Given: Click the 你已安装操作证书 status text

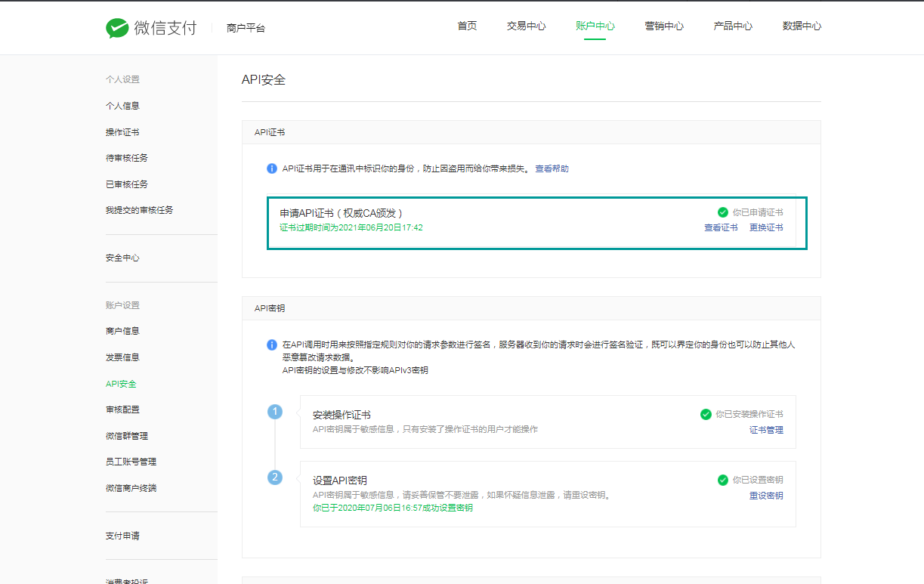Looking at the screenshot, I should (x=749, y=414).
